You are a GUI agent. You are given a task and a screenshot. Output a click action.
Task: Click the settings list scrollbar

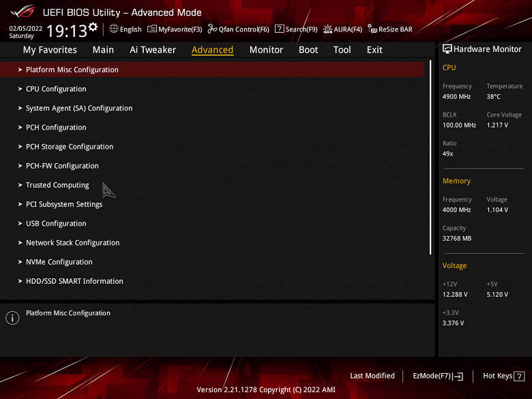pos(430,158)
